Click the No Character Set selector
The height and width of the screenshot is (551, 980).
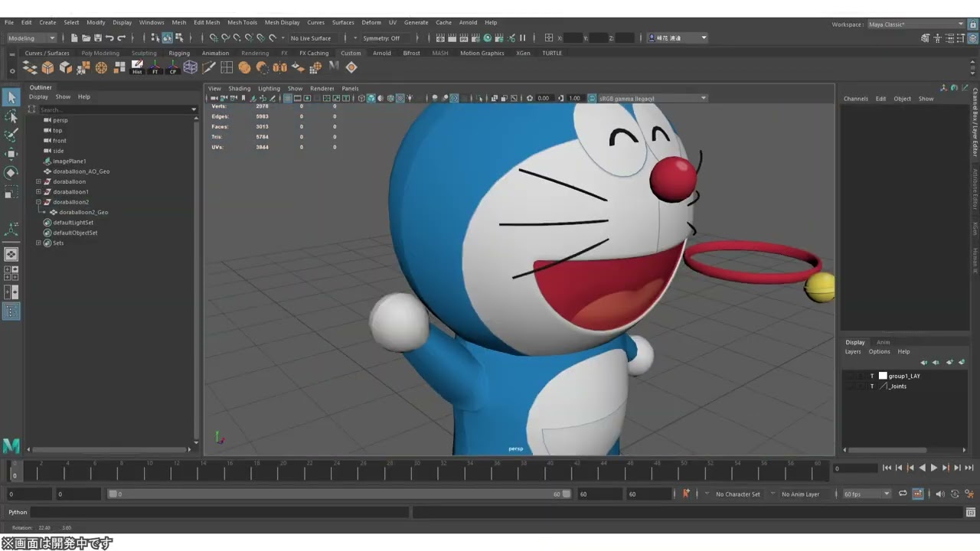(737, 494)
